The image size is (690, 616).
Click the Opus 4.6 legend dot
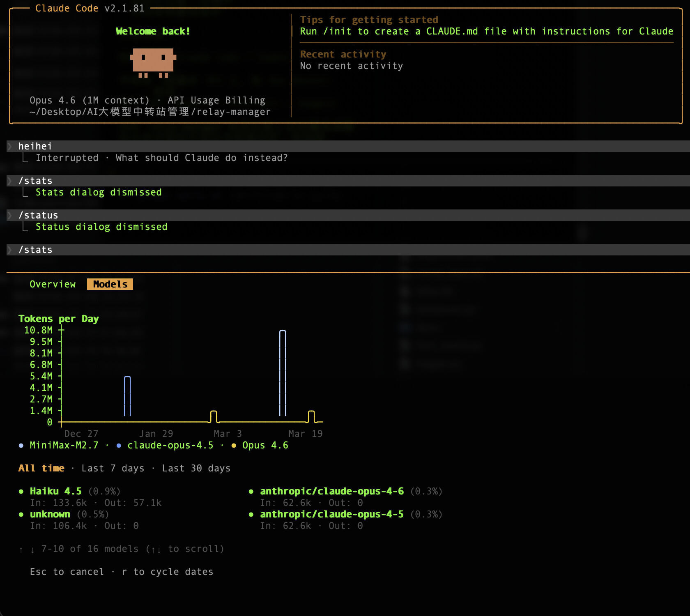(234, 446)
